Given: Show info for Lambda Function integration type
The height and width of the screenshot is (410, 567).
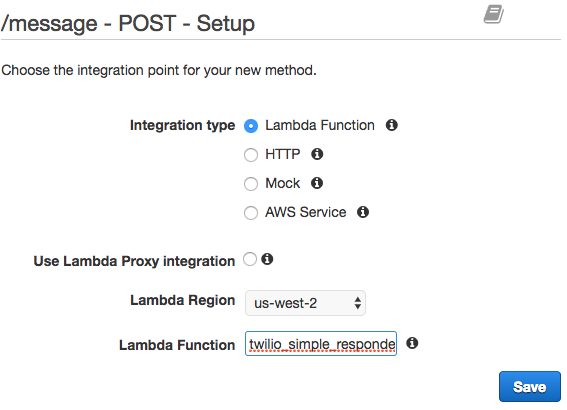Looking at the screenshot, I should [x=392, y=125].
